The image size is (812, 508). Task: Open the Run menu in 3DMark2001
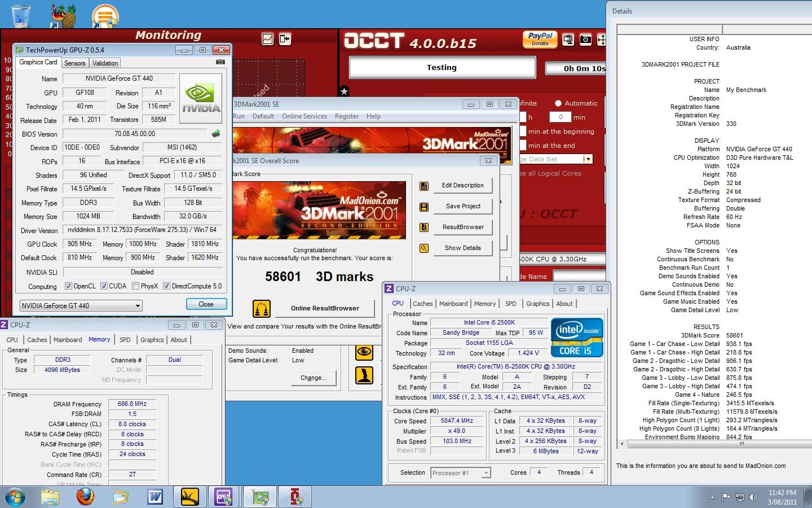[239, 116]
